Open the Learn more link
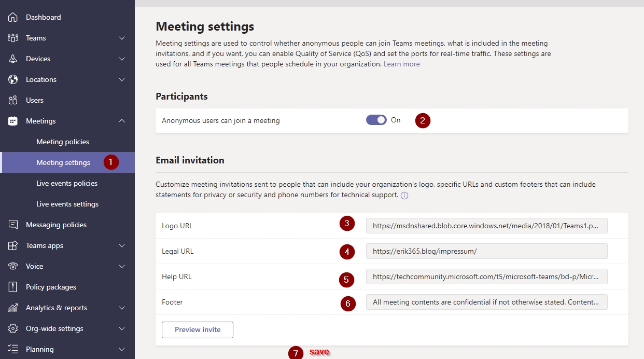This screenshot has width=644, height=359. click(x=401, y=64)
